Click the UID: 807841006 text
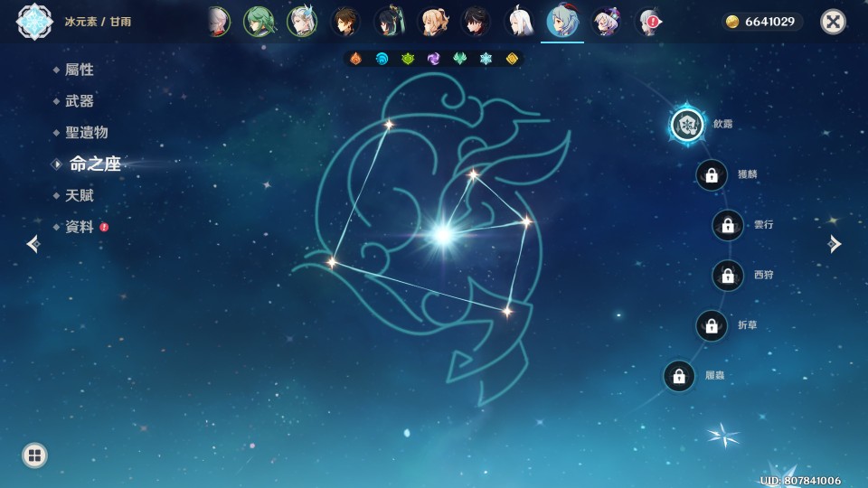Image resolution: width=868 pixels, height=488 pixels. (800, 481)
